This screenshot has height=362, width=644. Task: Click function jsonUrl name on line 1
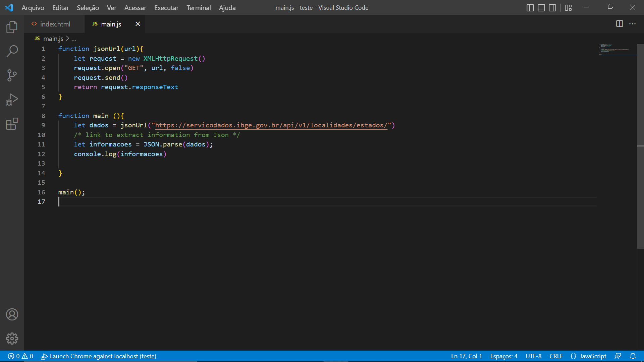point(106,49)
